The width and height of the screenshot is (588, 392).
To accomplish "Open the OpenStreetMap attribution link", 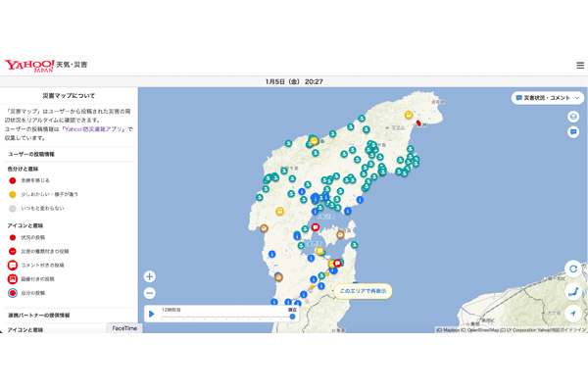I will pos(482,330).
